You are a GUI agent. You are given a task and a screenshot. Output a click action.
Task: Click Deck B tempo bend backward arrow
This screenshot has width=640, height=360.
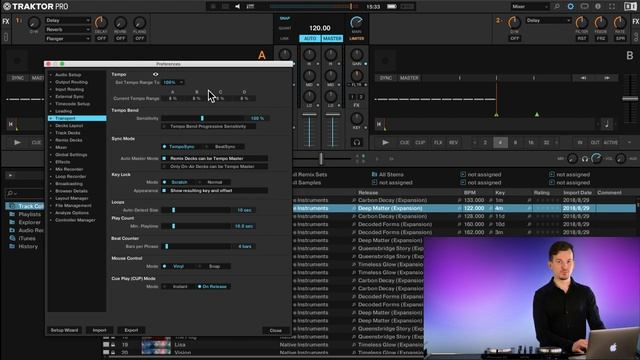583,78
